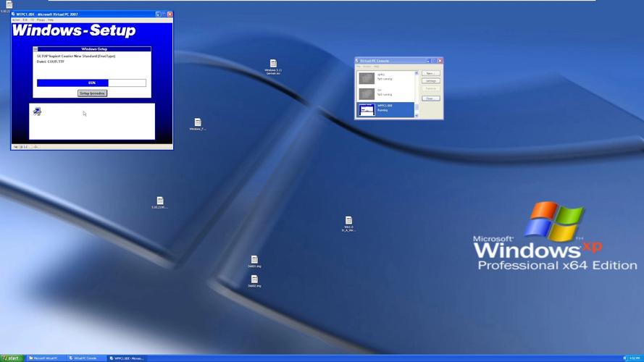The height and width of the screenshot is (362, 644).
Task: Click the Settings button in Virtual PC Console
Action: click(430, 81)
